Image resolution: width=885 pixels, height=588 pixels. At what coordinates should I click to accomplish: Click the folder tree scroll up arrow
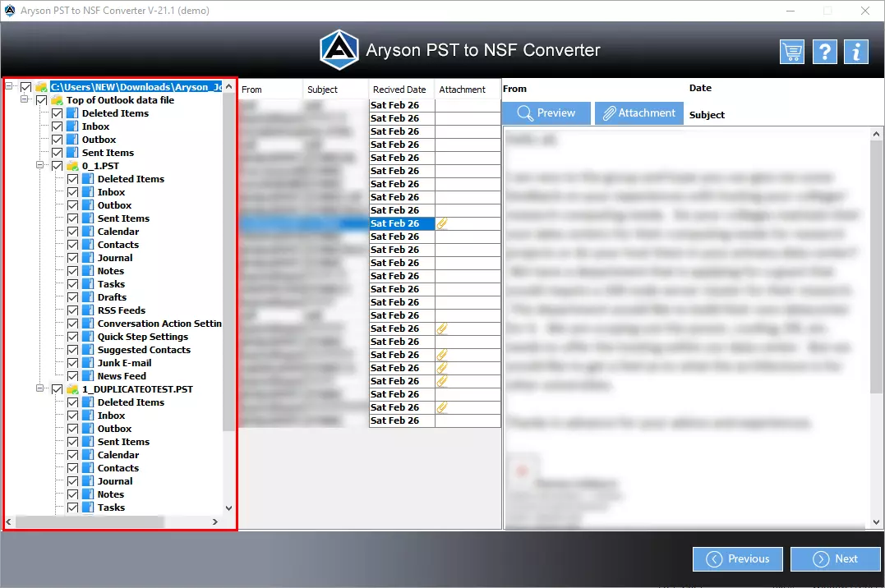[x=228, y=86]
